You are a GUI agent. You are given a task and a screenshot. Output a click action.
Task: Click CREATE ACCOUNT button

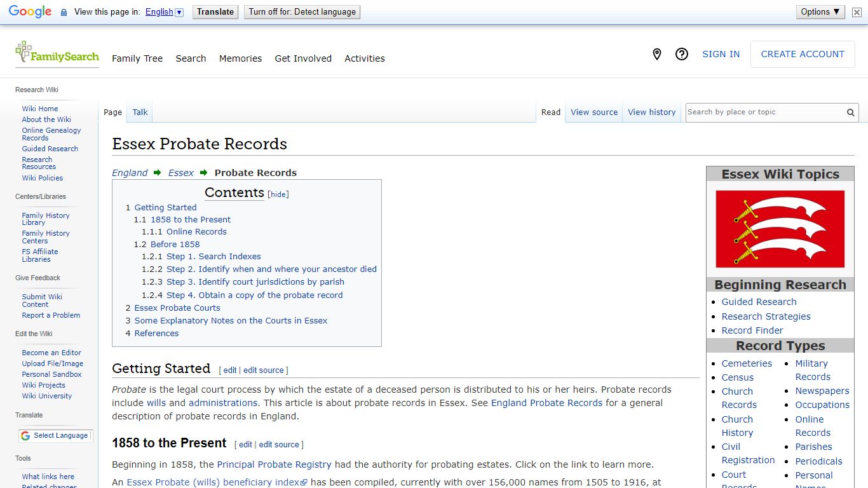click(803, 55)
